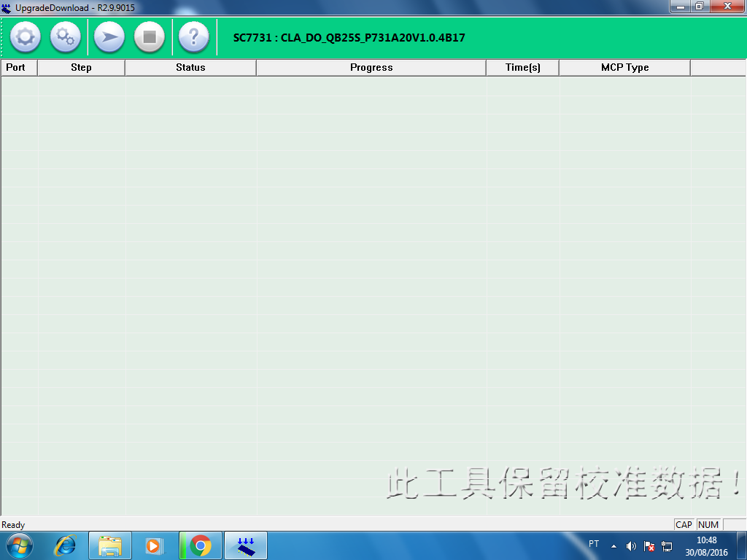Switch to Google Chrome in the taskbar
The image size is (747, 560).
click(x=200, y=545)
